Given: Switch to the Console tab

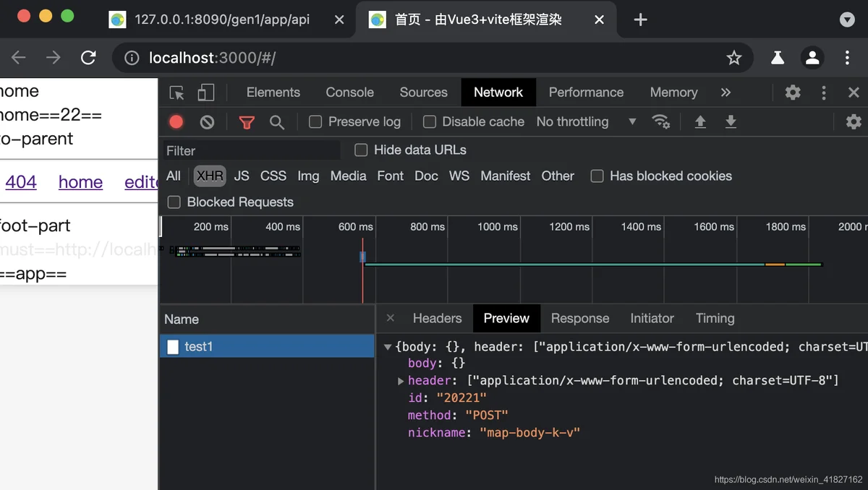Looking at the screenshot, I should click(349, 93).
